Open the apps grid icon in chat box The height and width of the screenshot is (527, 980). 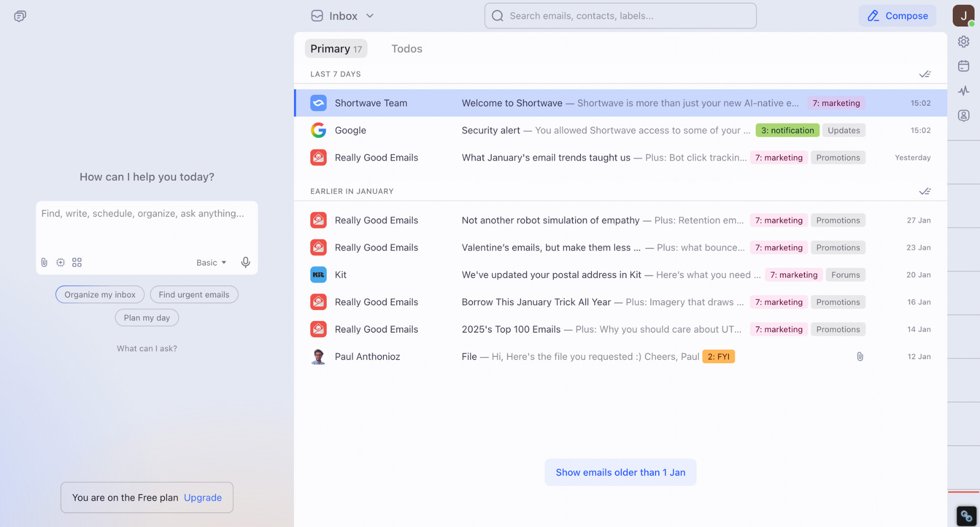77,262
